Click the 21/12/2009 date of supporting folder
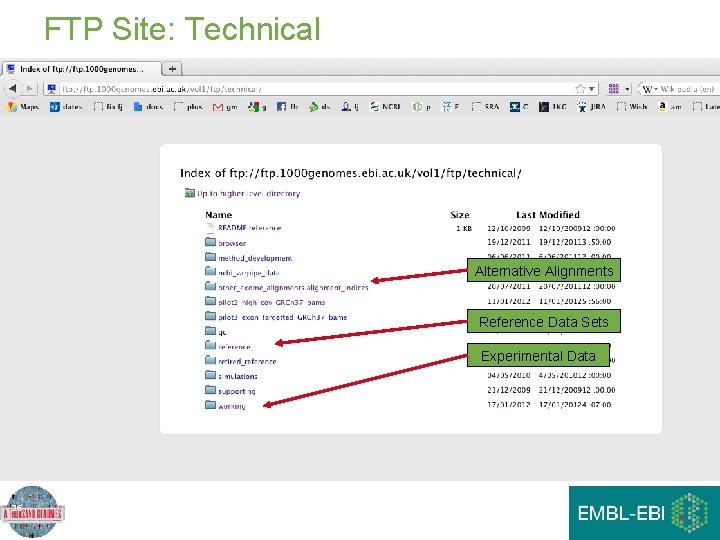 (x=509, y=390)
